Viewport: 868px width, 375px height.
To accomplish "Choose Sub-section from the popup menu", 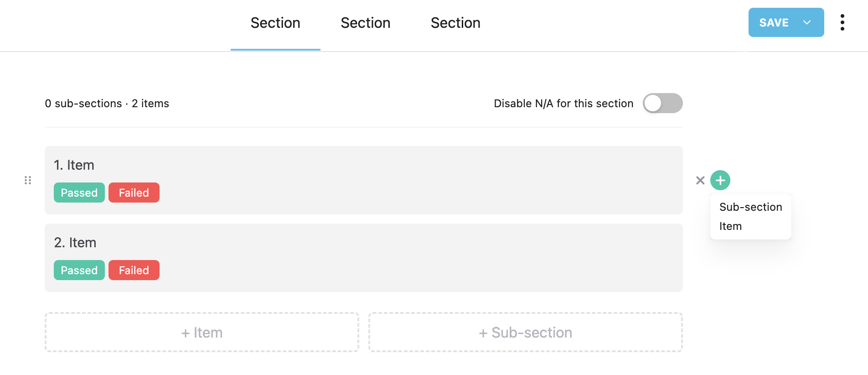I will point(750,207).
